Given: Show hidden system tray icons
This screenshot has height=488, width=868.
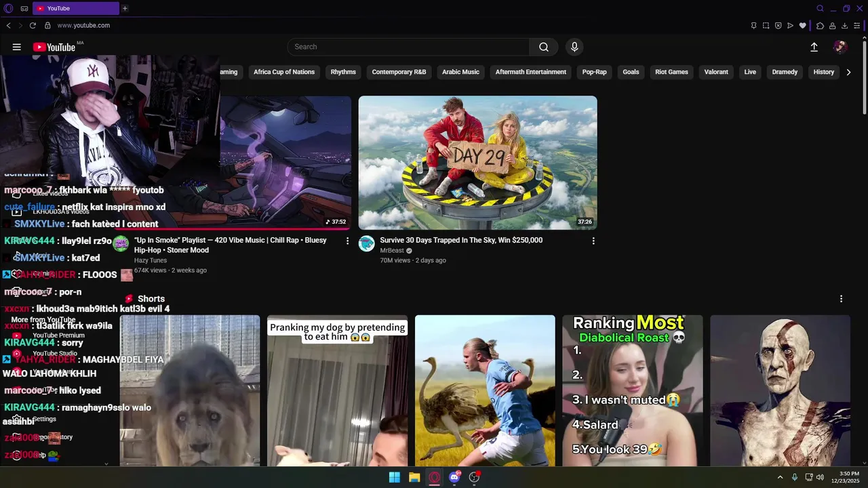Looking at the screenshot, I should pos(780,477).
